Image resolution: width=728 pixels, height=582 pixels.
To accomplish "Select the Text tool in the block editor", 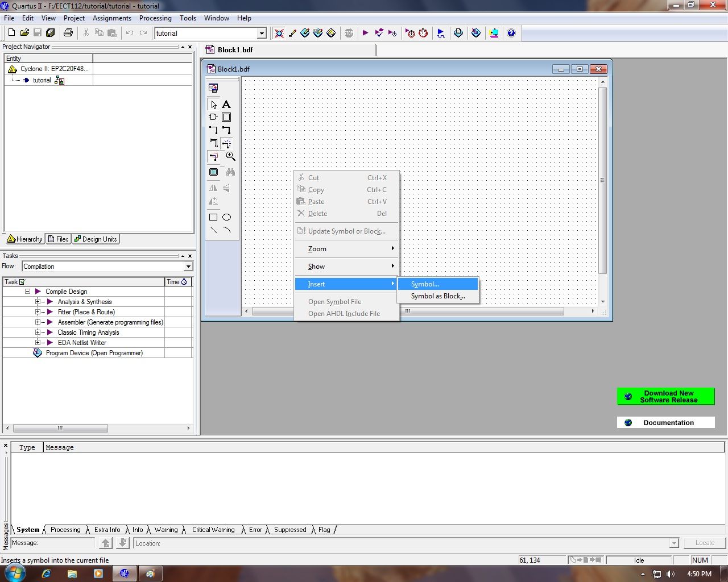I will 226,105.
